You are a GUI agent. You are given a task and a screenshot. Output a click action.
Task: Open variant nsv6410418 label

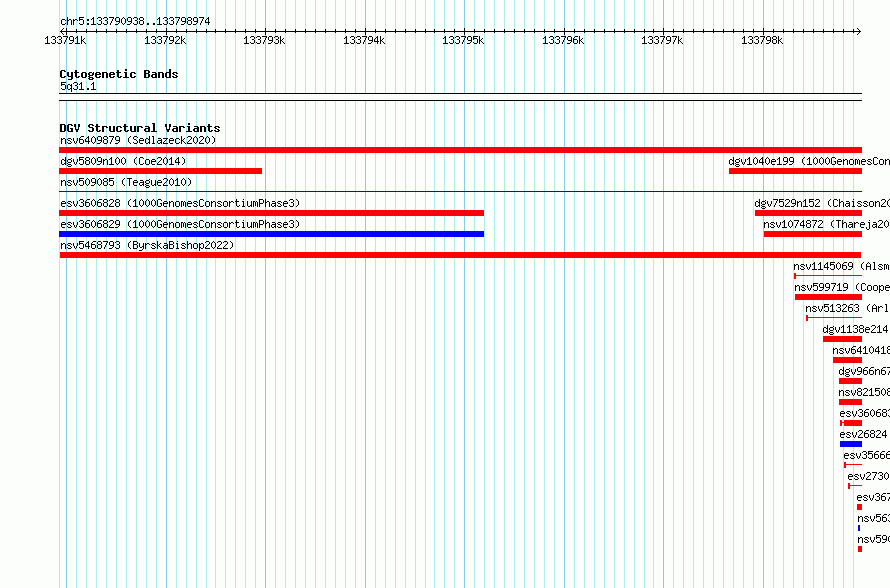click(861, 350)
